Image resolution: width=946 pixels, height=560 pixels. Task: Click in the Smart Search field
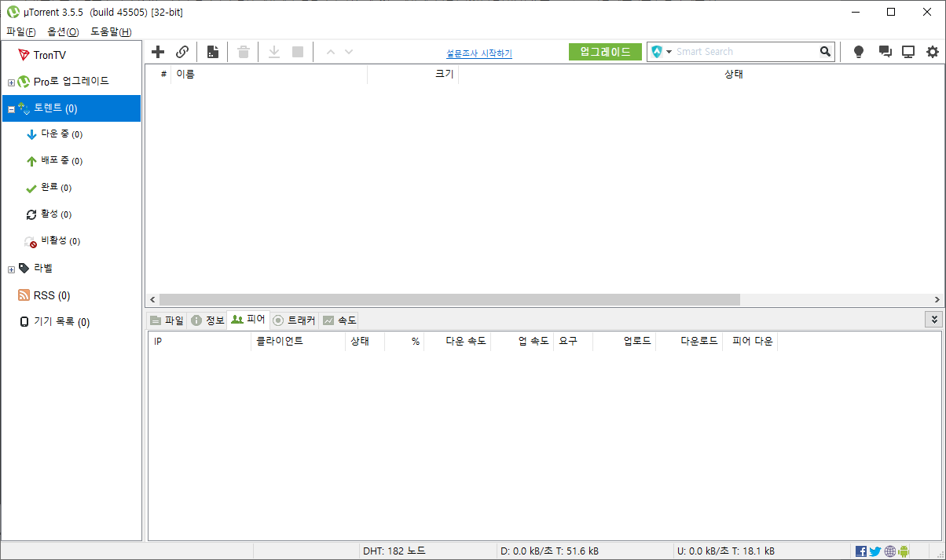pos(745,52)
